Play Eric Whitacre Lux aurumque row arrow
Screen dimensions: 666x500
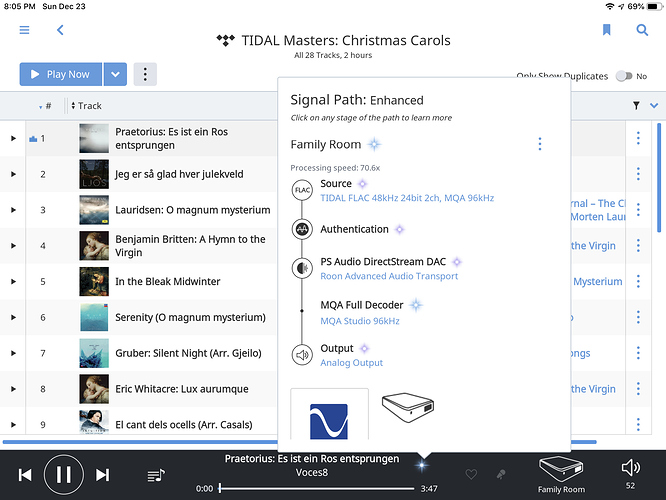point(13,389)
